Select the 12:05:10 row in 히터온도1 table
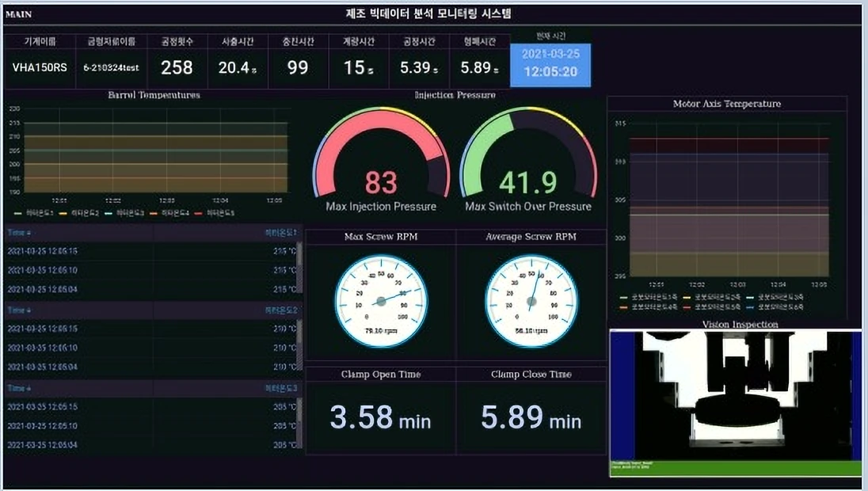This screenshot has height=491, width=868. [151, 270]
